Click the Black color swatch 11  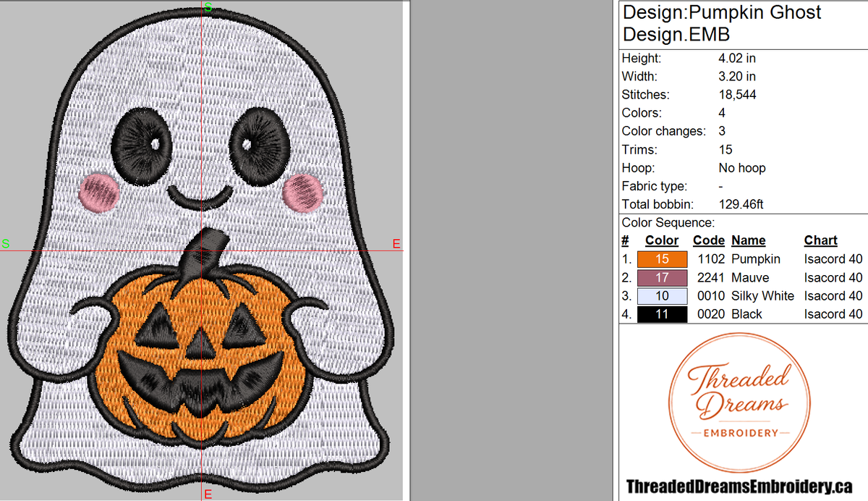[662, 314]
